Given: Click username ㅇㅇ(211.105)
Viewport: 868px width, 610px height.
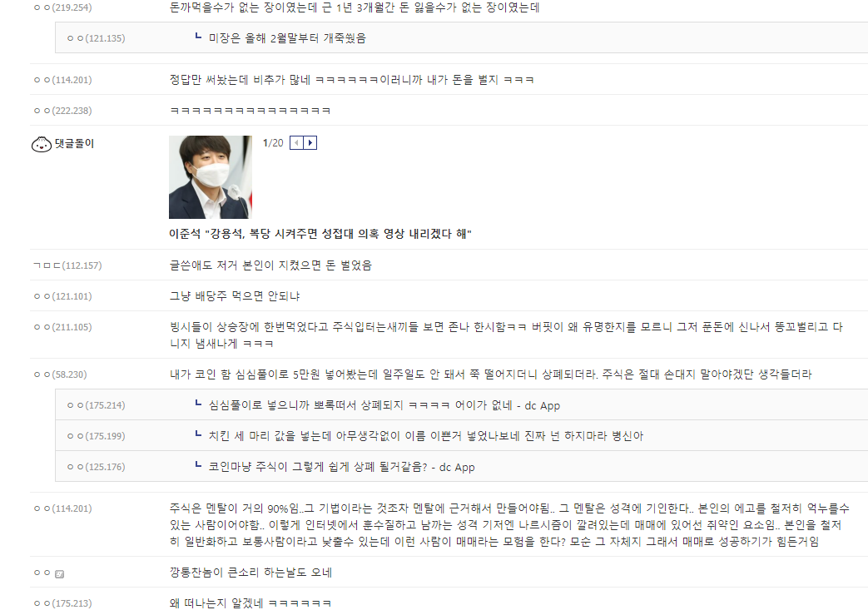Looking at the screenshot, I should pos(63,327).
